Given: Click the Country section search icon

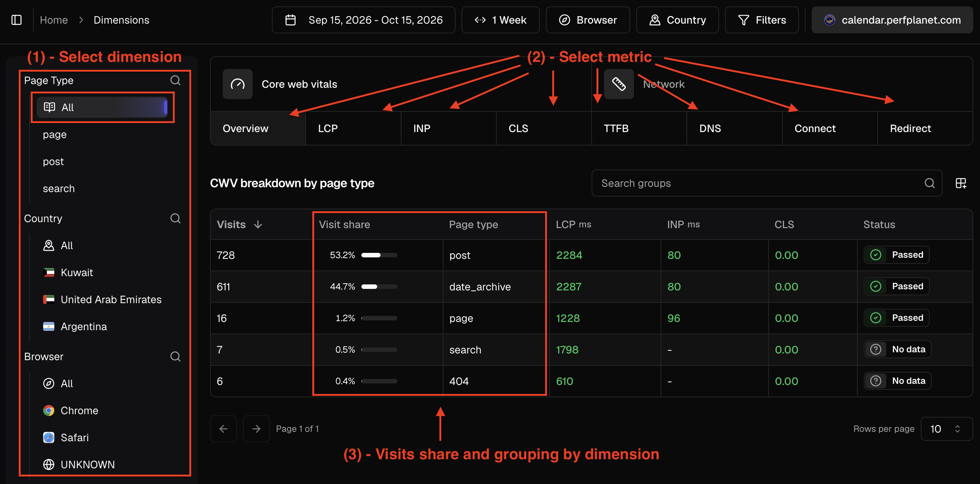Looking at the screenshot, I should coord(175,218).
